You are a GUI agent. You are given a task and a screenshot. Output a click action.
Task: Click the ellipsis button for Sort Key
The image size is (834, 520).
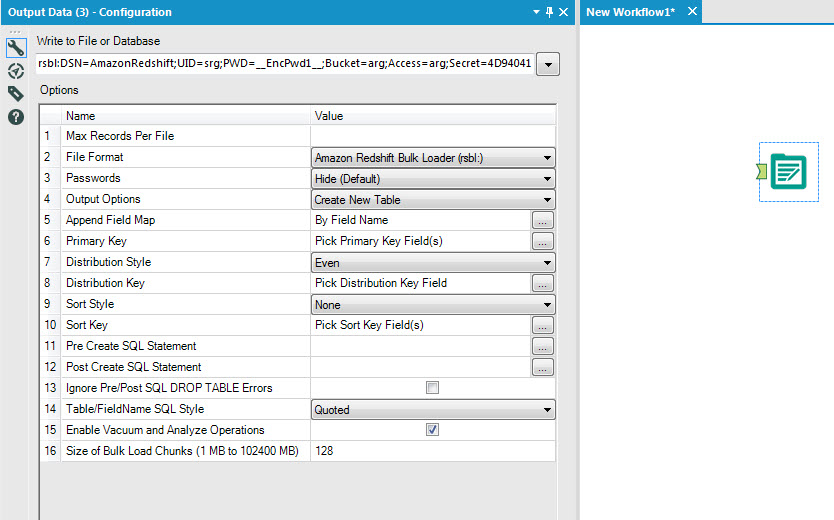coord(543,325)
